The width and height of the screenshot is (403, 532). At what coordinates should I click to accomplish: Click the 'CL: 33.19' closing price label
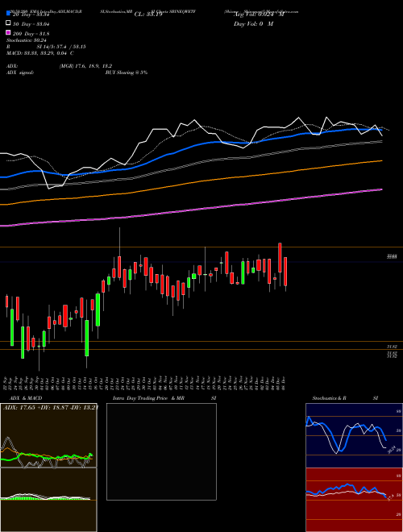pyautogui.click(x=148, y=15)
